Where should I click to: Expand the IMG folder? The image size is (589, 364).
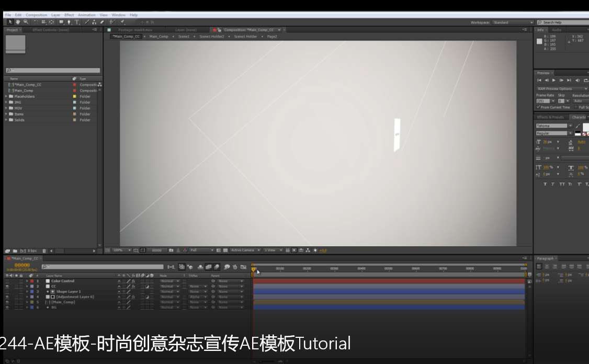point(6,102)
